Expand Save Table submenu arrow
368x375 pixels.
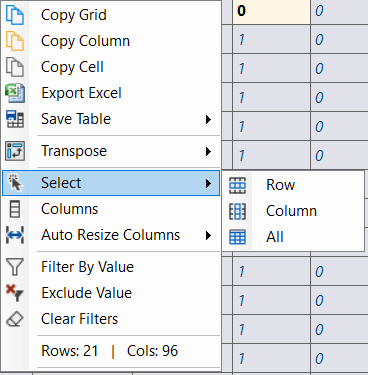pyautogui.click(x=208, y=119)
